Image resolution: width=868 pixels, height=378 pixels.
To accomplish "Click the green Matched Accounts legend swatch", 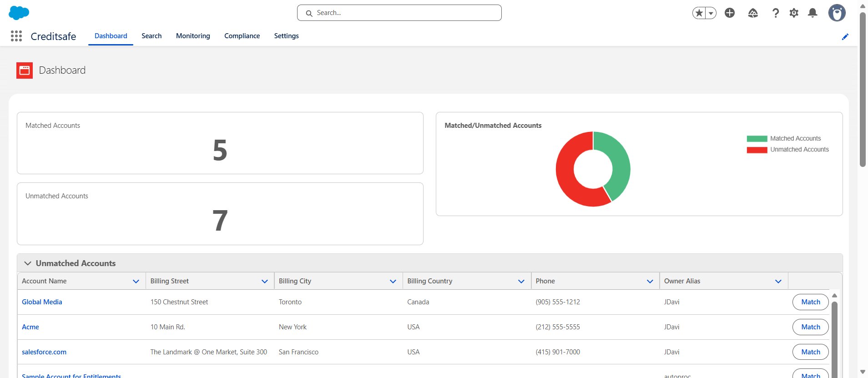I will [757, 139].
